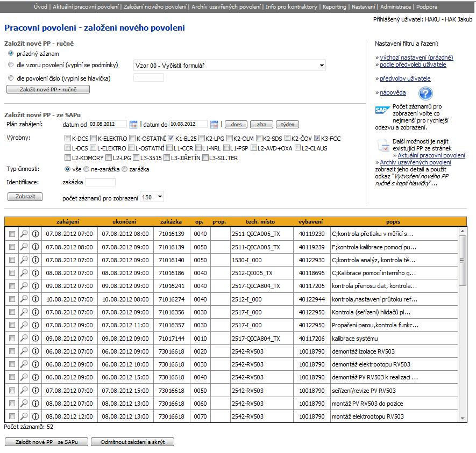Viewport: 476px width, 453px height.
Task: Click Odmítnout založení a skrýt button
Action: (x=132, y=442)
